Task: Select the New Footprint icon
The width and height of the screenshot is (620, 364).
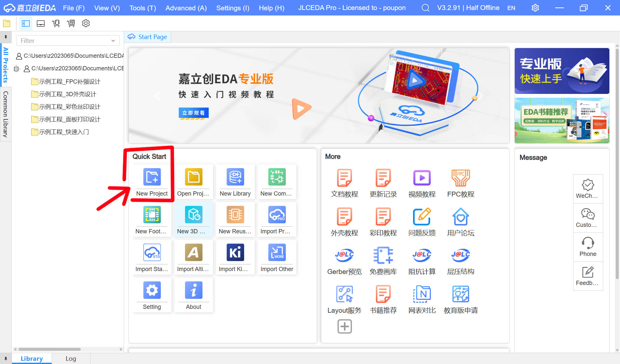Action: [x=152, y=215]
